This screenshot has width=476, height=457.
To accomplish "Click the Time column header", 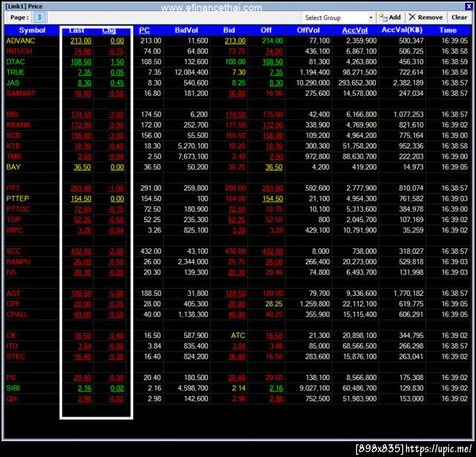I will tap(447, 30).
